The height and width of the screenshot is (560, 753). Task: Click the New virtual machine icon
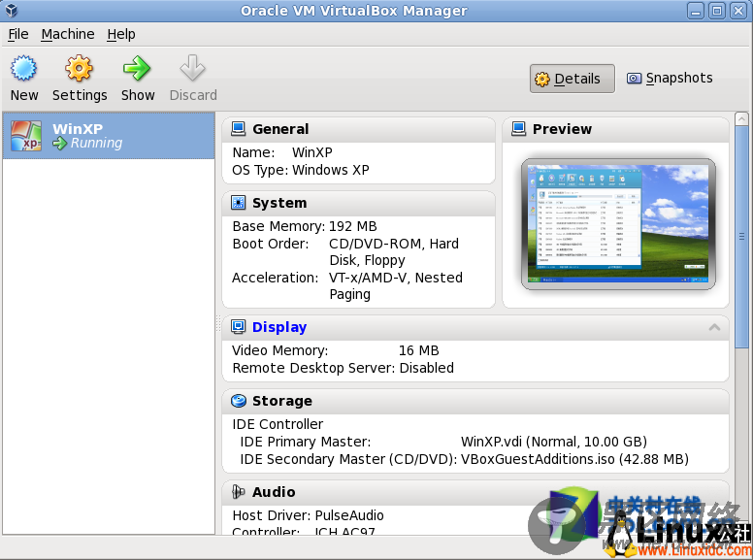click(x=23, y=68)
